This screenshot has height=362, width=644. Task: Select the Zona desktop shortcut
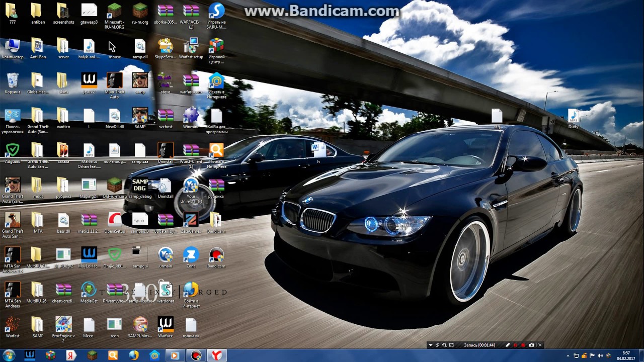(x=191, y=258)
